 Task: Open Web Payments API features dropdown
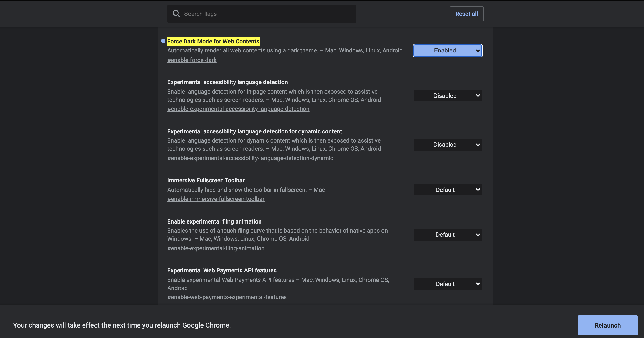pos(447,284)
